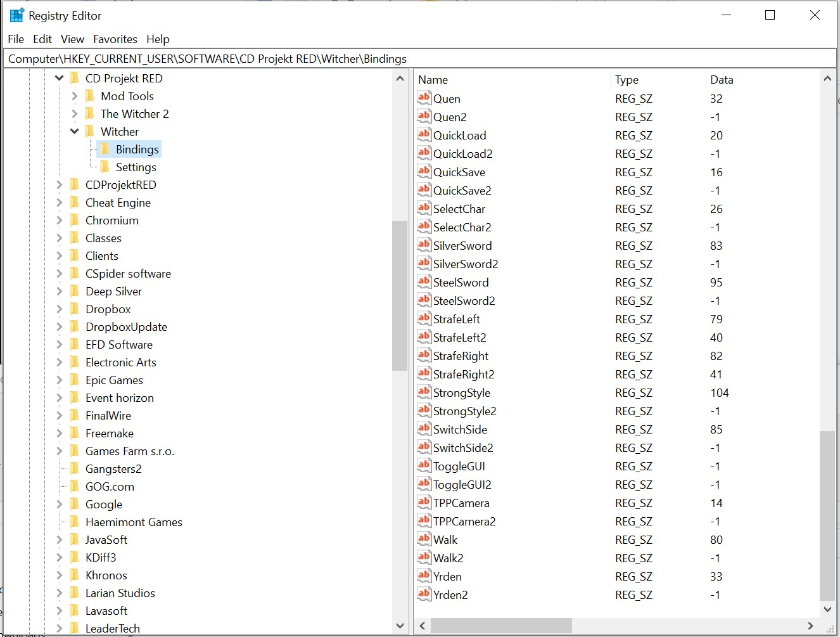The width and height of the screenshot is (840, 637).
Task: Click the string icon for SelectChar
Action: [424, 208]
